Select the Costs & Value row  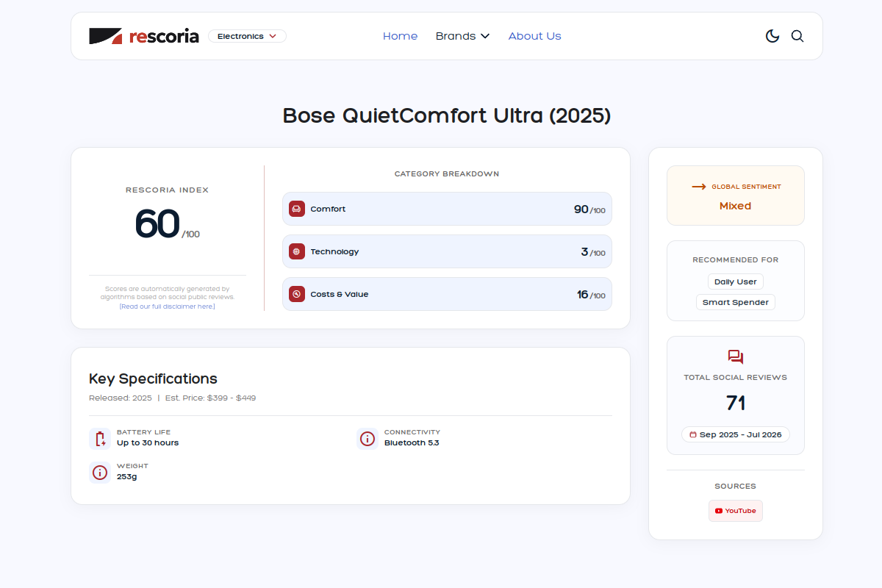tap(447, 294)
